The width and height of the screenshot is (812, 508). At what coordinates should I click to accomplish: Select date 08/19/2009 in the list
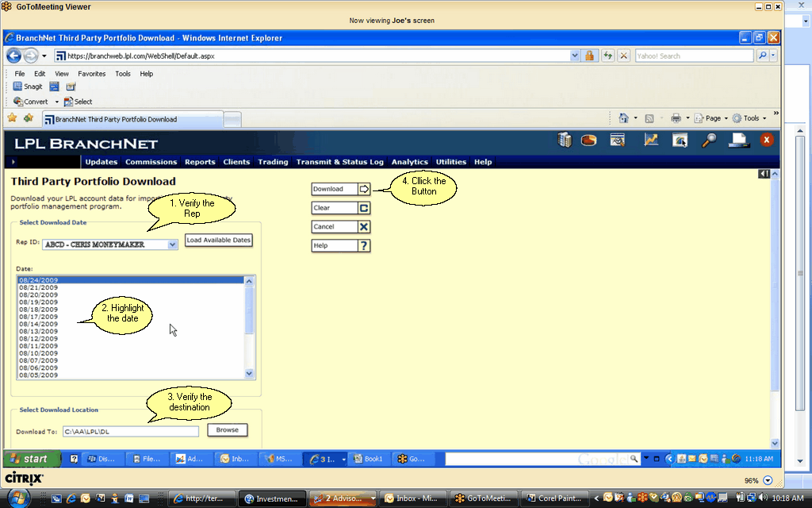pyautogui.click(x=38, y=302)
